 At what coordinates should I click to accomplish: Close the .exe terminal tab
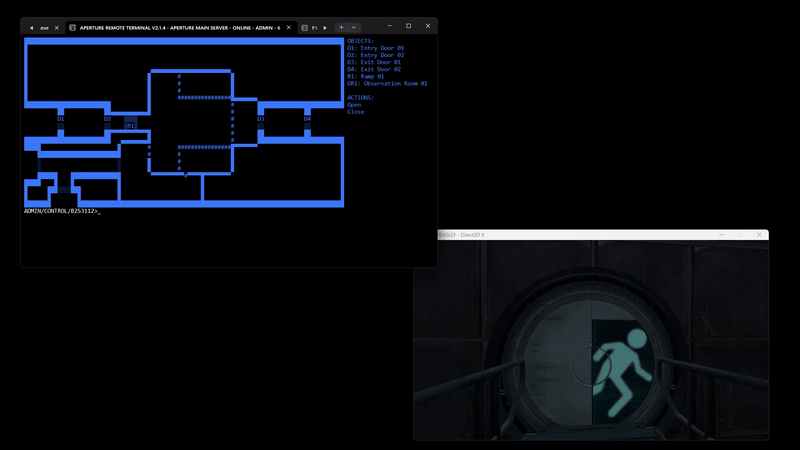(57, 28)
